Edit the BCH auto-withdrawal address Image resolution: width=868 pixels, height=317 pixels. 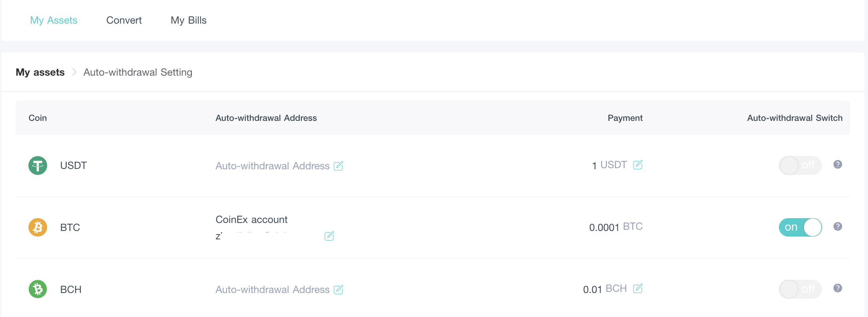338,289
